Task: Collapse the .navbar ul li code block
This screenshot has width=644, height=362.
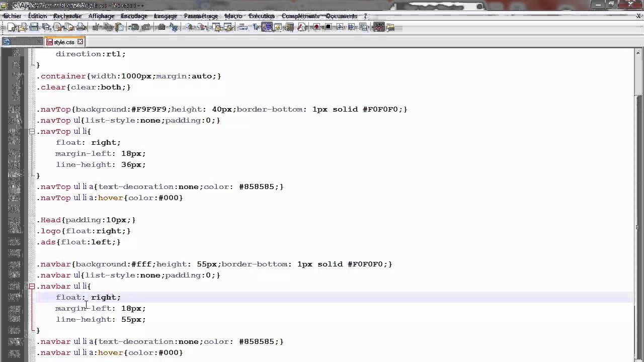Action: 32,286
